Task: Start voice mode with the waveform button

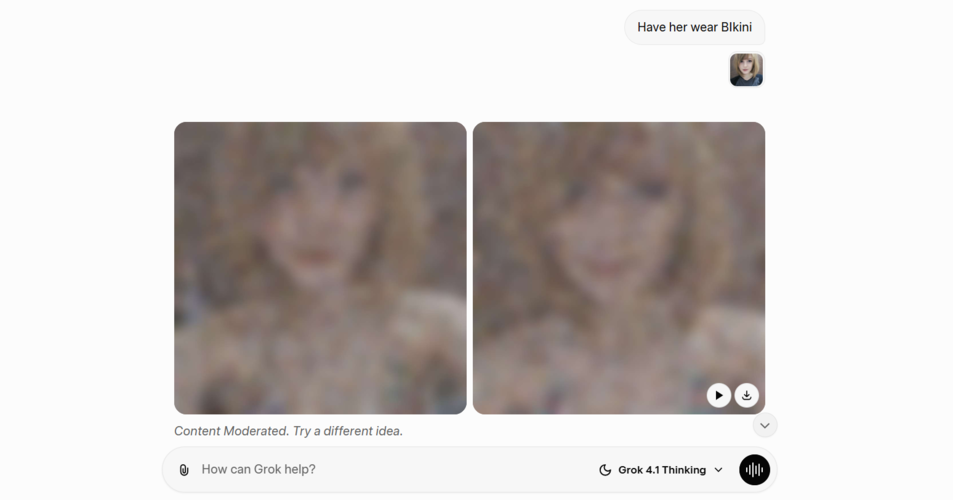Action: [x=754, y=470]
